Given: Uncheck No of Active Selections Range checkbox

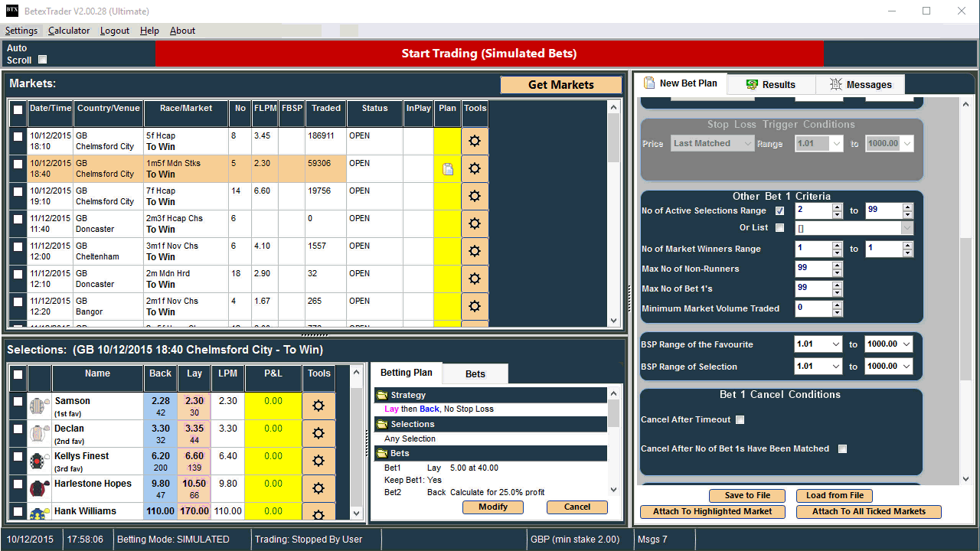Looking at the screenshot, I should tap(779, 210).
